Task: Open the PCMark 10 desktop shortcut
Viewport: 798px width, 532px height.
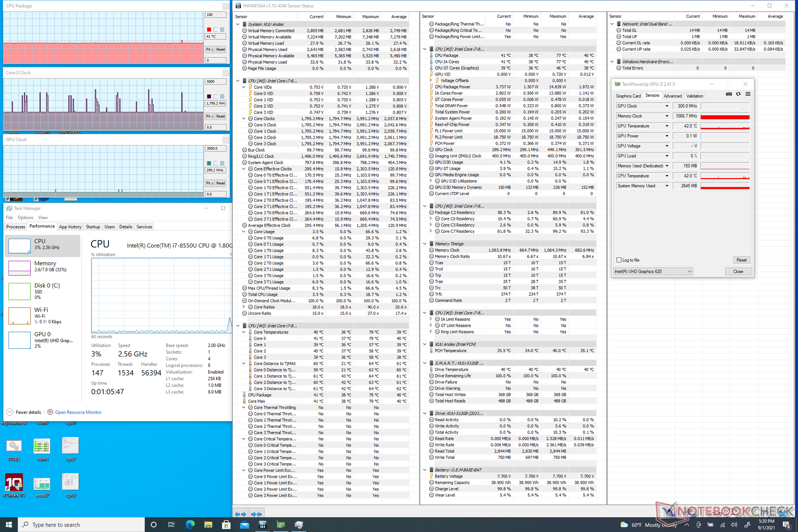Action: tap(14, 485)
